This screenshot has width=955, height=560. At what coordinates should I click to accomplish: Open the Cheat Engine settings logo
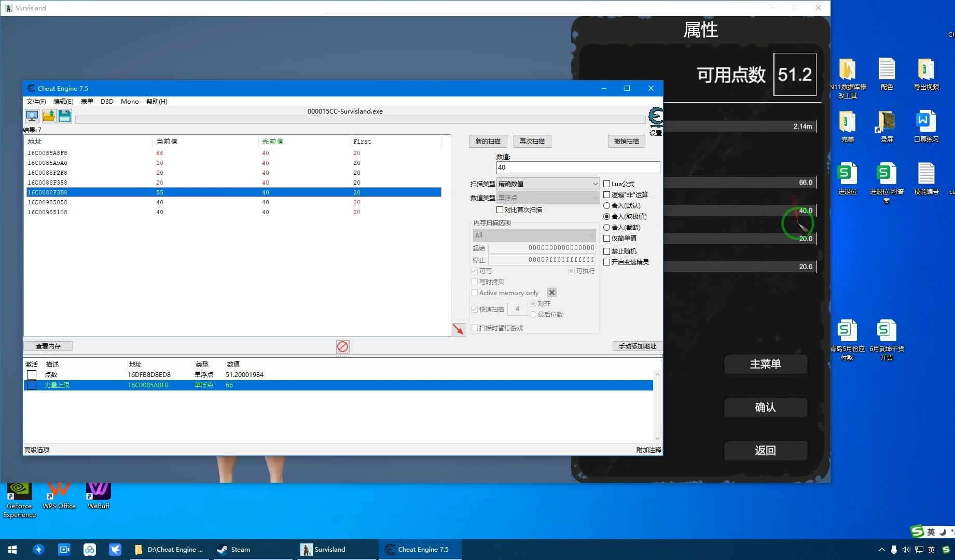point(656,117)
